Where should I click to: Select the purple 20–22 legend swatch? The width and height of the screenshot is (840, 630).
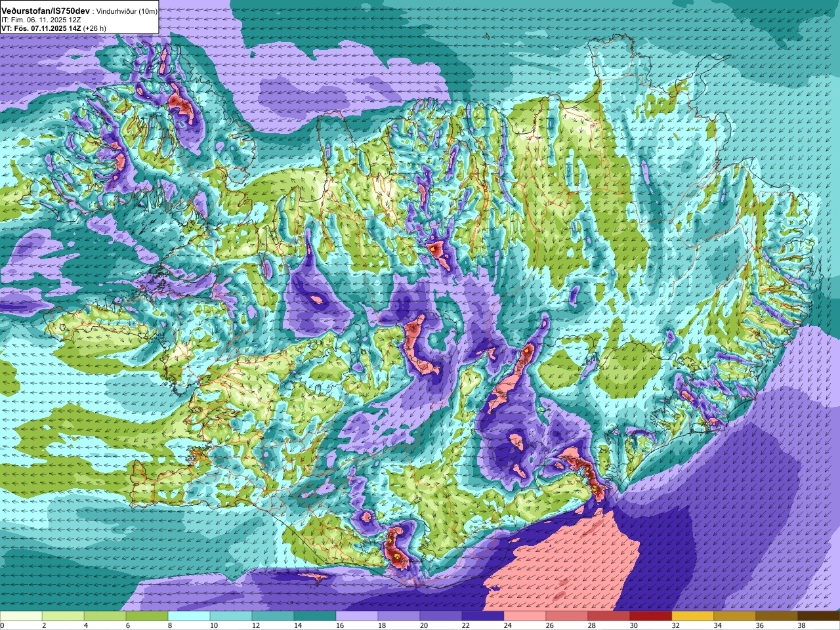pos(441,616)
